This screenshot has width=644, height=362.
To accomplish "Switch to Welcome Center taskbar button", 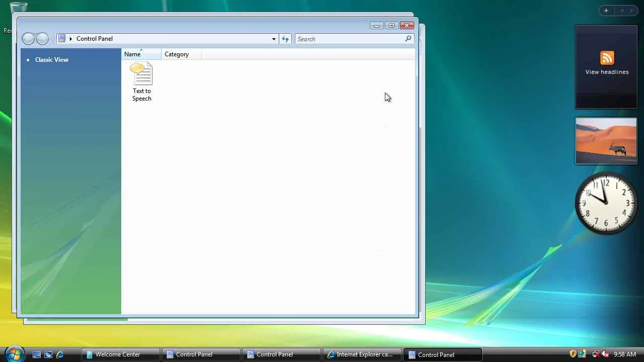I will tap(121, 354).
